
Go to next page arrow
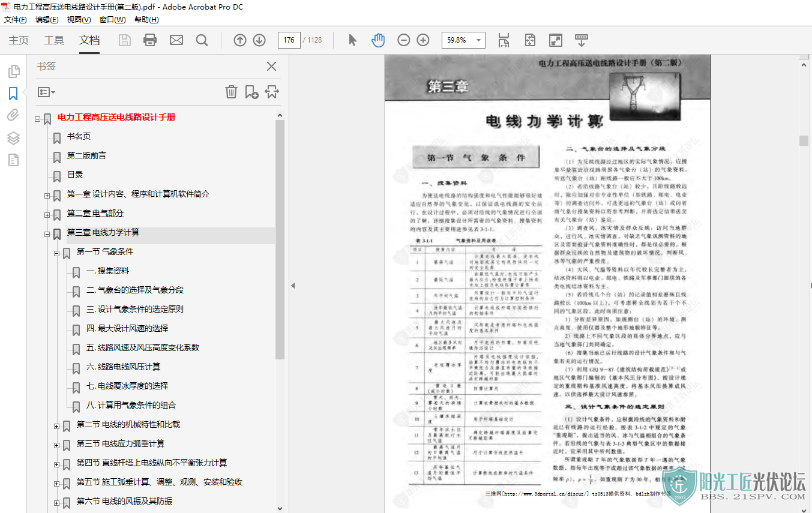coord(259,40)
